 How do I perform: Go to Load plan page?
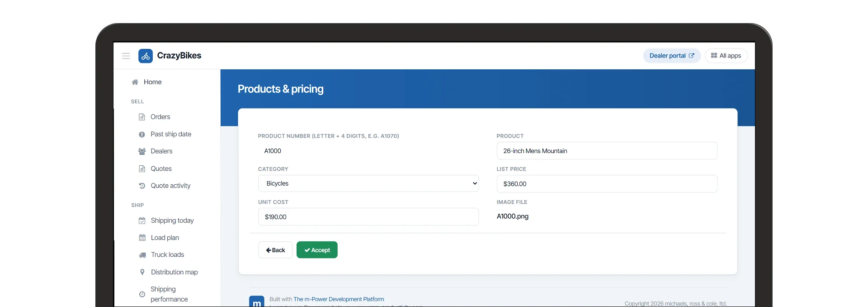click(x=165, y=238)
